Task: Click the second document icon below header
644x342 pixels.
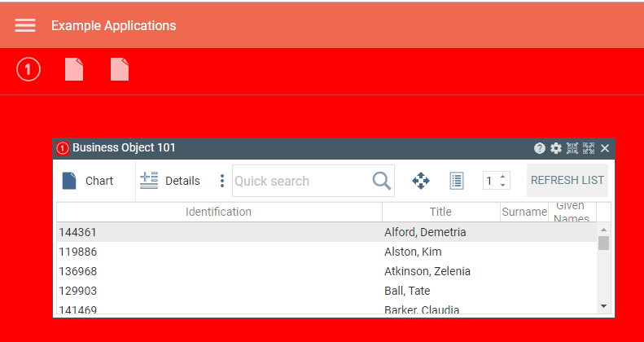Action: [x=120, y=70]
